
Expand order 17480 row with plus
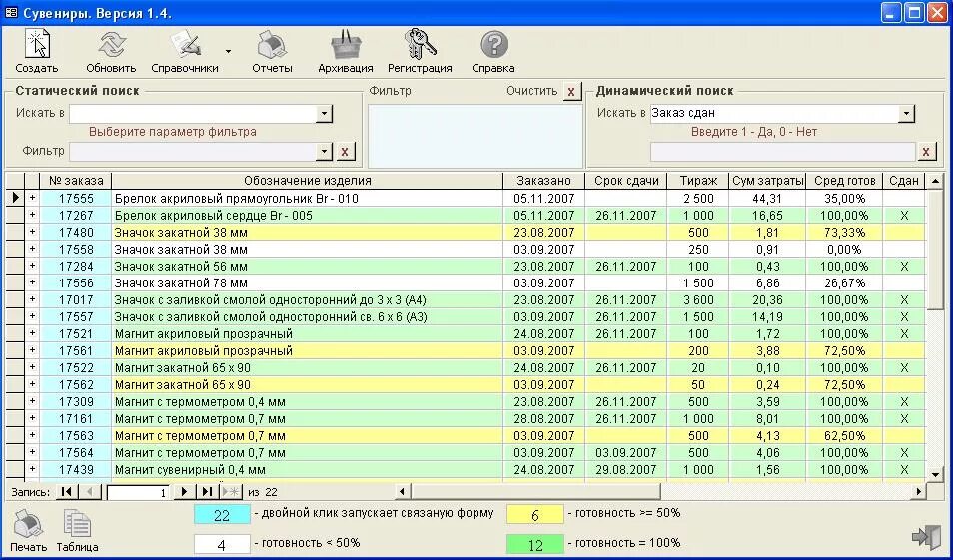(x=32, y=232)
